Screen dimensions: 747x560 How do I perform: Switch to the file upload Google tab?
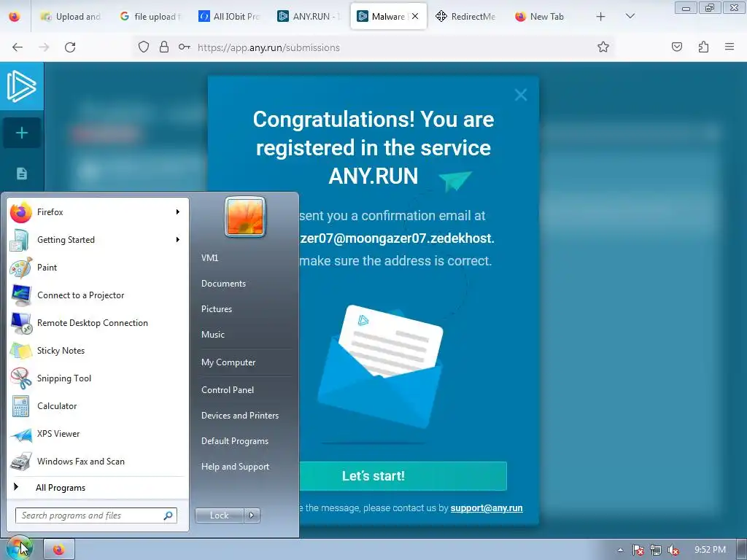(x=151, y=17)
